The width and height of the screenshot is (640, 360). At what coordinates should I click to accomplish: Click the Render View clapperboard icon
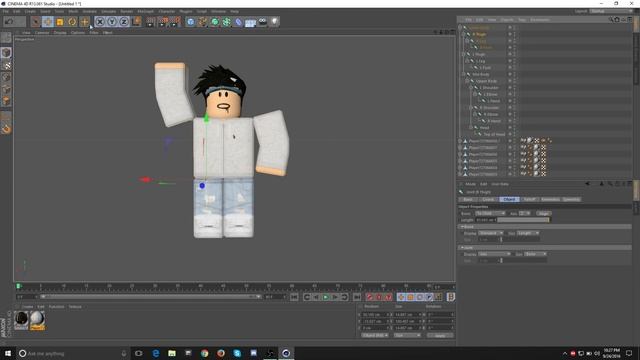click(151, 22)
